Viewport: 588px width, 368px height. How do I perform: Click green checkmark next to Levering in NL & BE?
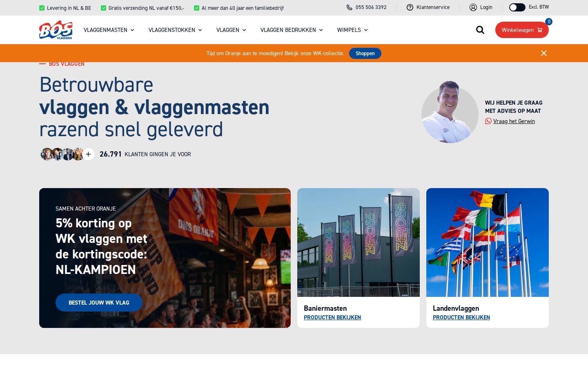tap(42, 8)
